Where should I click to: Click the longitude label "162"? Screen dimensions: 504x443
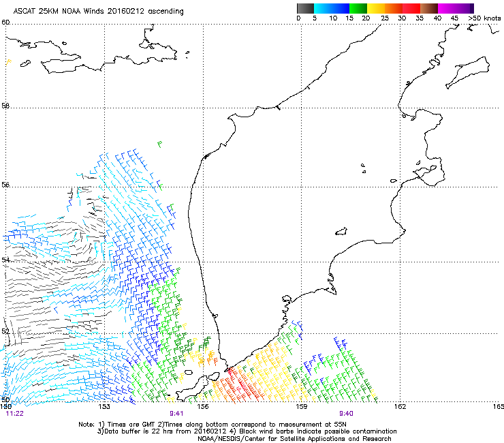400,407
